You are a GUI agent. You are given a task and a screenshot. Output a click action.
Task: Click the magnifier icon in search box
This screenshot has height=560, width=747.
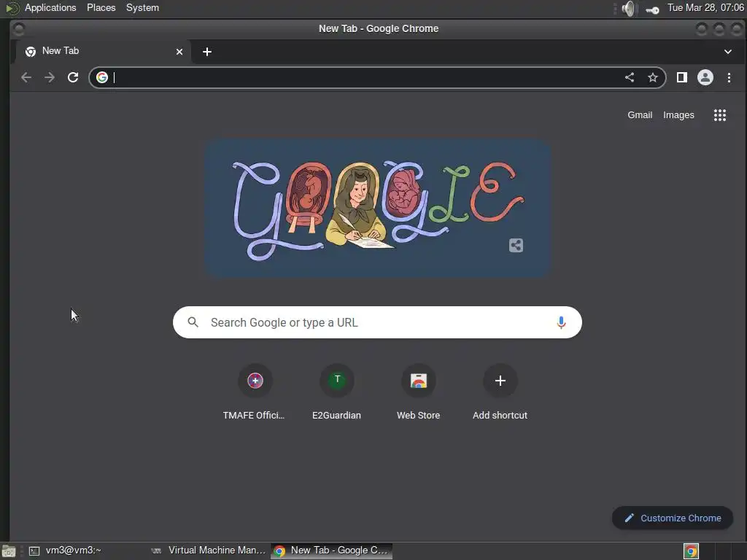coord(193,322)
